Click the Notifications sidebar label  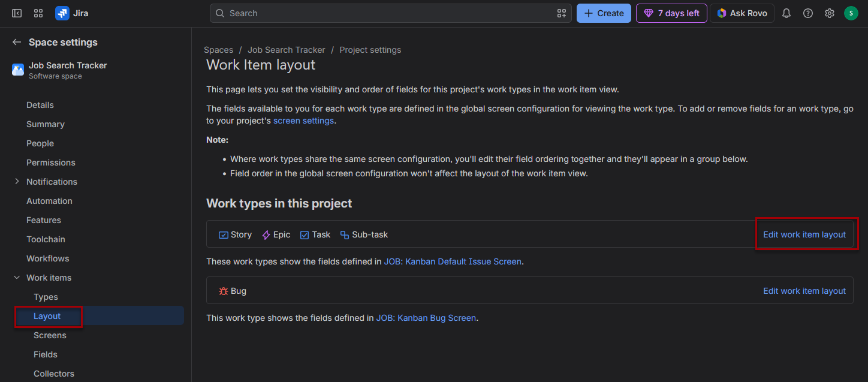[52, 182]
